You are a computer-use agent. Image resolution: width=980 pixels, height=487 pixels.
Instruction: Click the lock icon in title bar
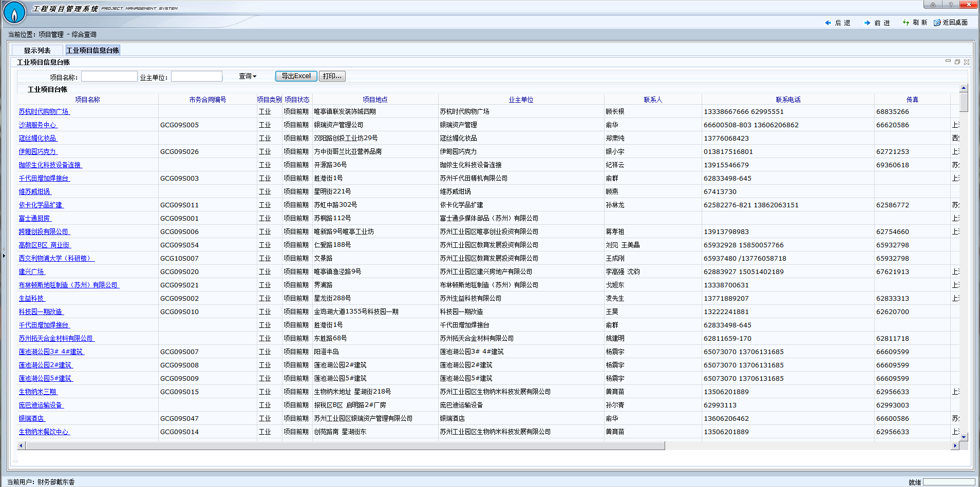coord(933,5)
